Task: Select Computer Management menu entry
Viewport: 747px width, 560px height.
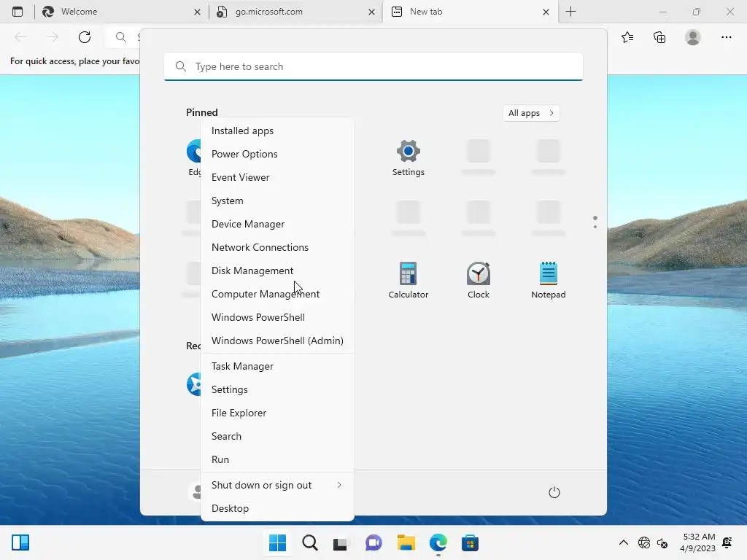Action: point(277,294)
